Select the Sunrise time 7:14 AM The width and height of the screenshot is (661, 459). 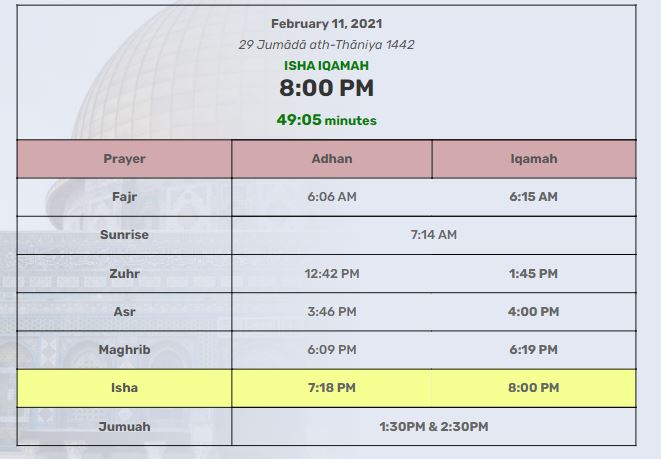[x=433, y=235]
